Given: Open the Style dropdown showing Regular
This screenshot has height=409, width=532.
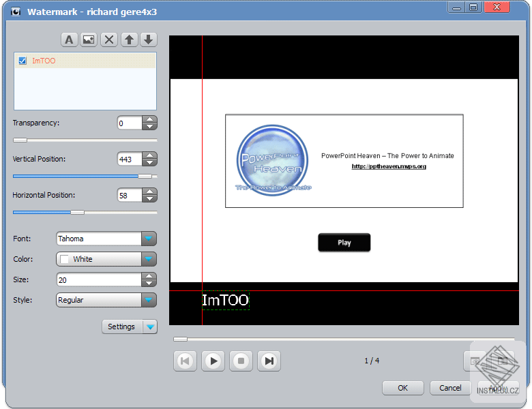Looking at the screenshot, I should (106, 300).
